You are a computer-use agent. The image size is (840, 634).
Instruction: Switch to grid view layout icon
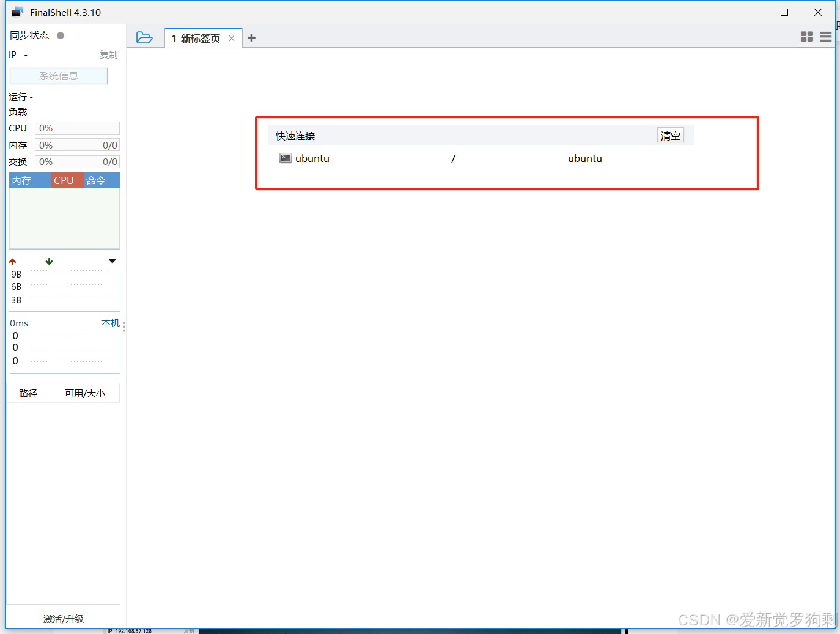807,37
